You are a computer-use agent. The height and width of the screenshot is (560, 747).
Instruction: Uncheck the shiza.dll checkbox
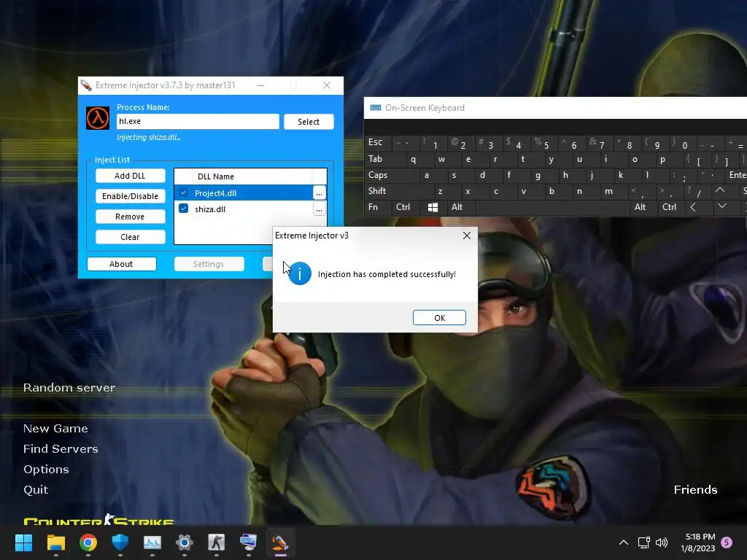click(183, 209)
